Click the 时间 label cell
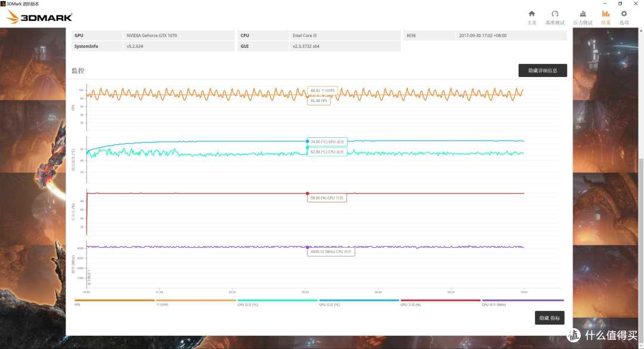The image size is (644, 349). 429,35
